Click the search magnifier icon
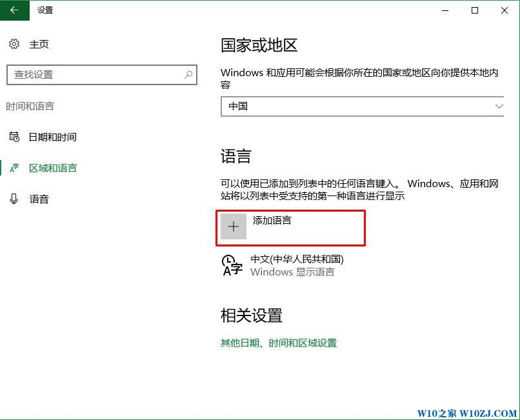Viewport: 520px width, 420px height. 188,75
